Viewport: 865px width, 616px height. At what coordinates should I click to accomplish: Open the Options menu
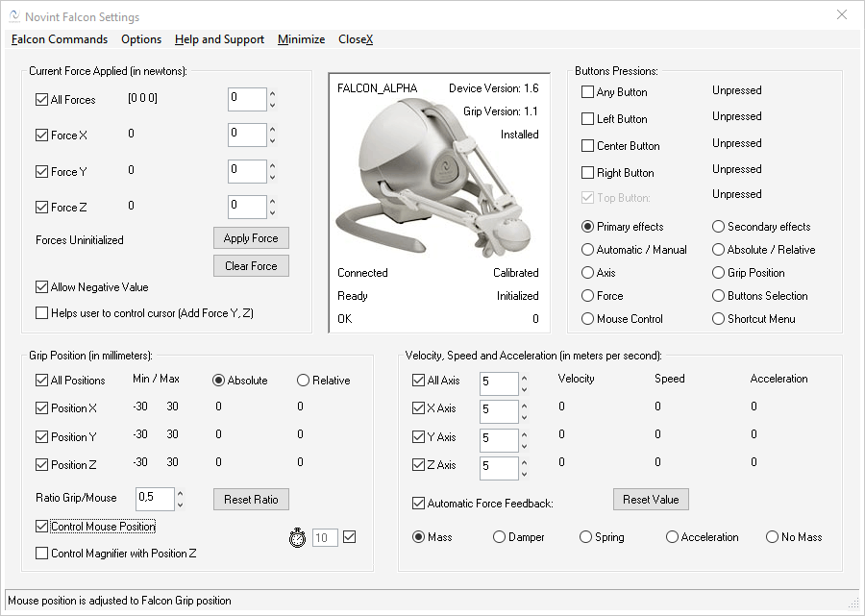coord(140,39)
